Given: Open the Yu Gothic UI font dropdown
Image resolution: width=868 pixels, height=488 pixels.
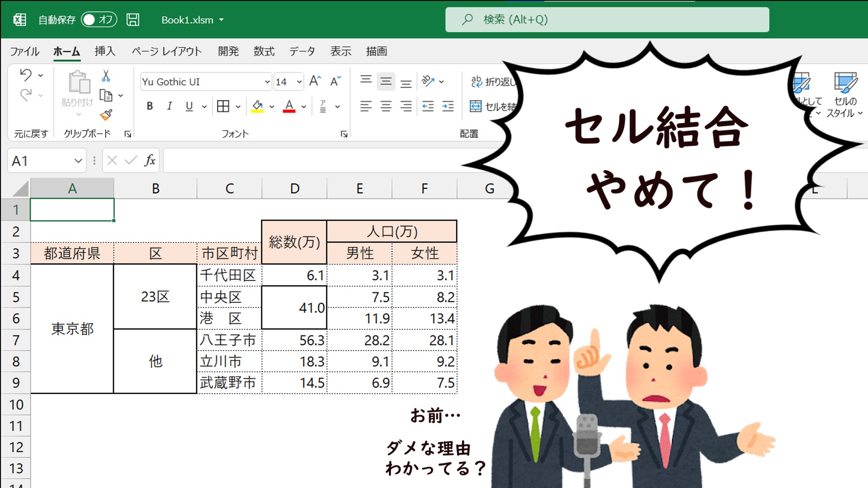Looking at the screenshot, I should (x=267, y=82).
